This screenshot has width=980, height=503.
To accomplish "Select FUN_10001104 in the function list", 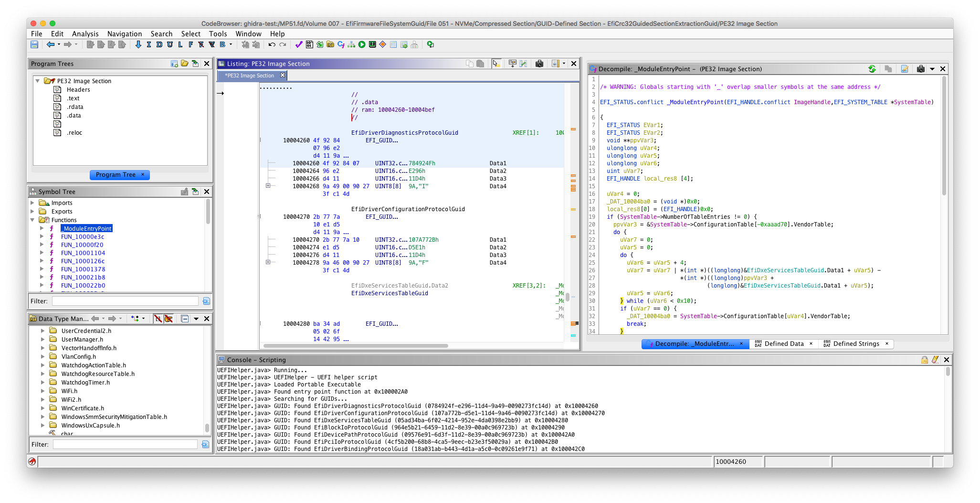I will click(83, 253).
